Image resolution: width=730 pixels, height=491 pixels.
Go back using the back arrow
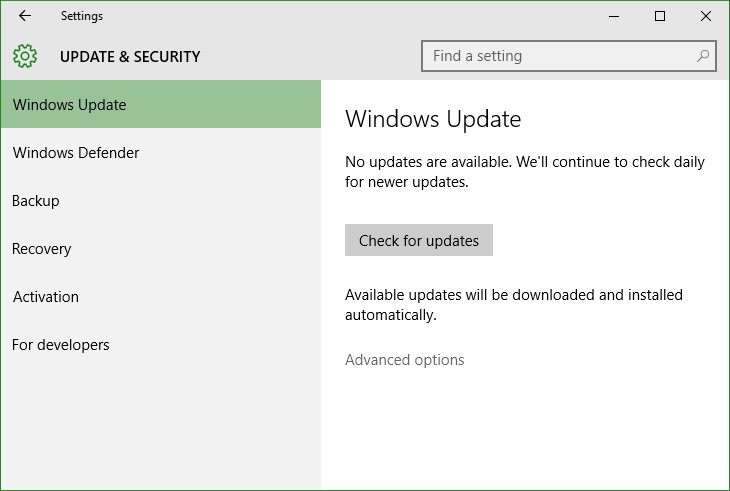25,16
